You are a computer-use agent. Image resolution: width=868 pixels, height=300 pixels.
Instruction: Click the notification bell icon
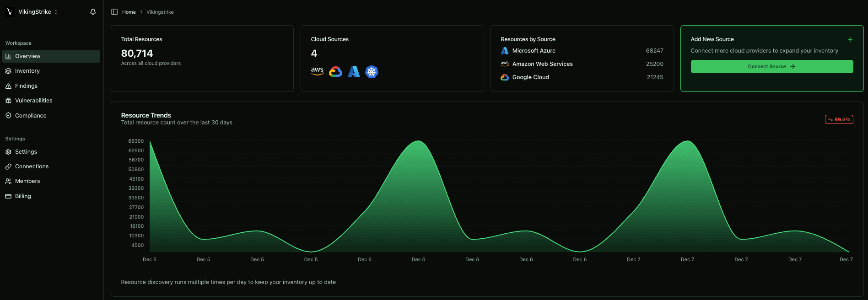coord(93,12)
